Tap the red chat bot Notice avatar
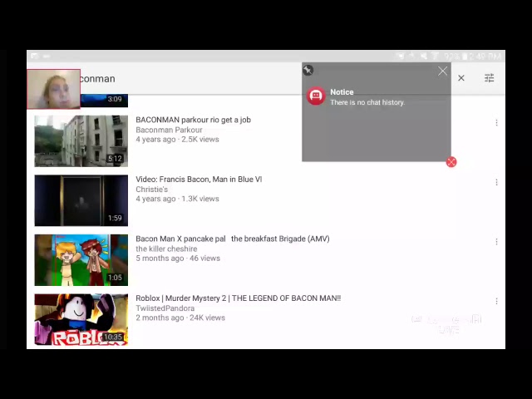 click(316, 96)
